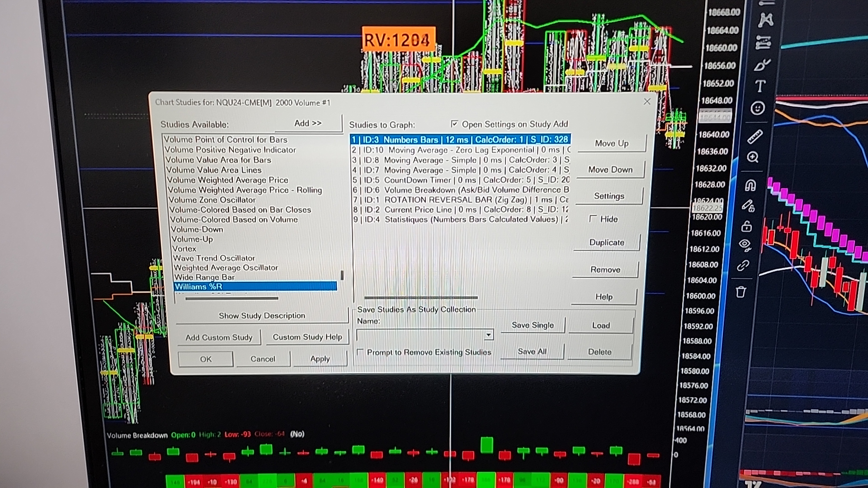
Task: Enable Prompt to Remove Existing Studies
Action: (360, 352)
